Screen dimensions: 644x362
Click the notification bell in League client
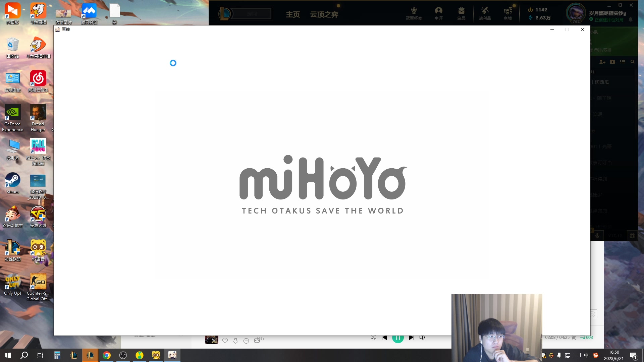click(631, 20)
